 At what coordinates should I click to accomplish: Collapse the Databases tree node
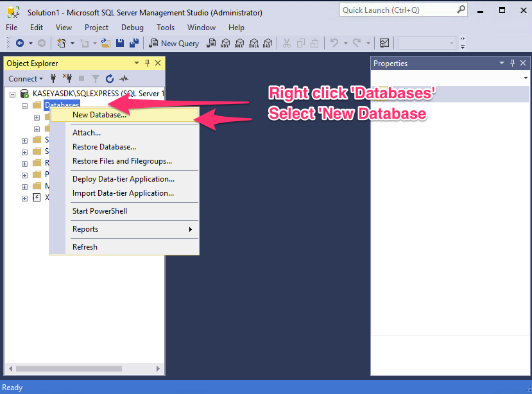[24, 107]
